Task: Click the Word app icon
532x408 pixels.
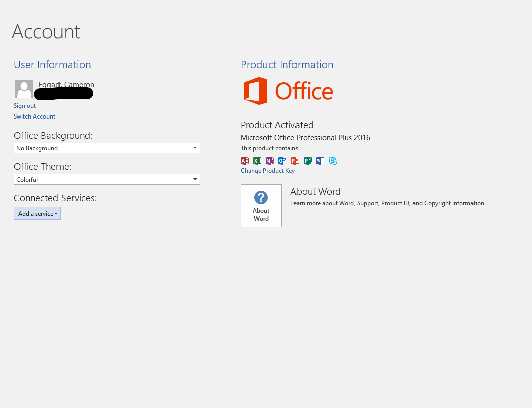Action: (320, 161)
